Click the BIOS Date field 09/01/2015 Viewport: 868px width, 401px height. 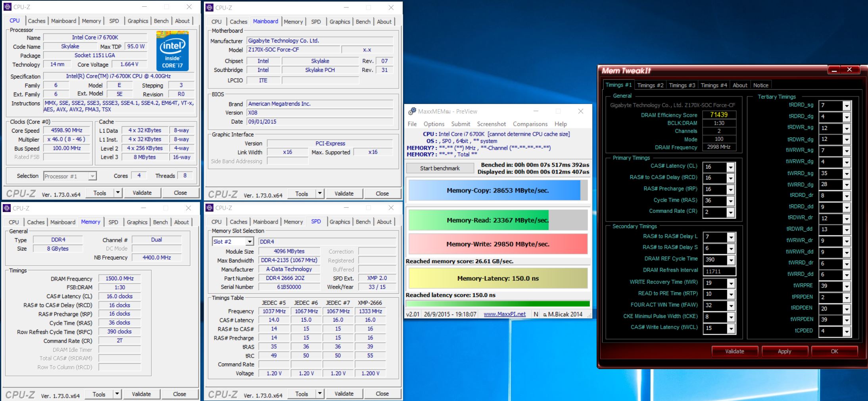click(x=320, y=121)
